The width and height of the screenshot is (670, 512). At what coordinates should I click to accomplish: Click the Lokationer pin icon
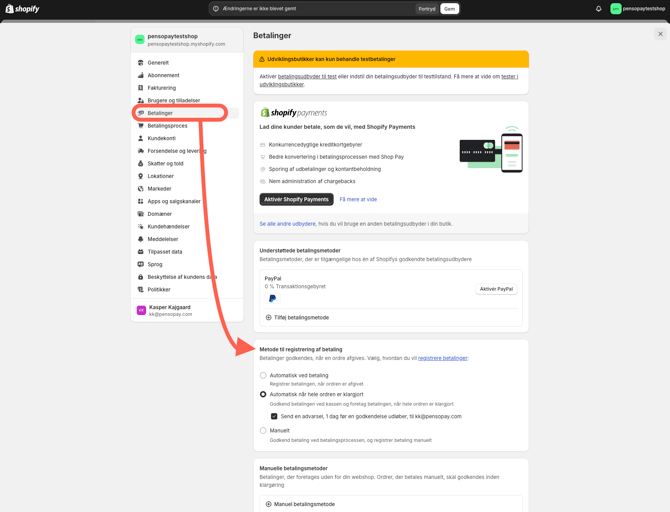pos(141,176)
